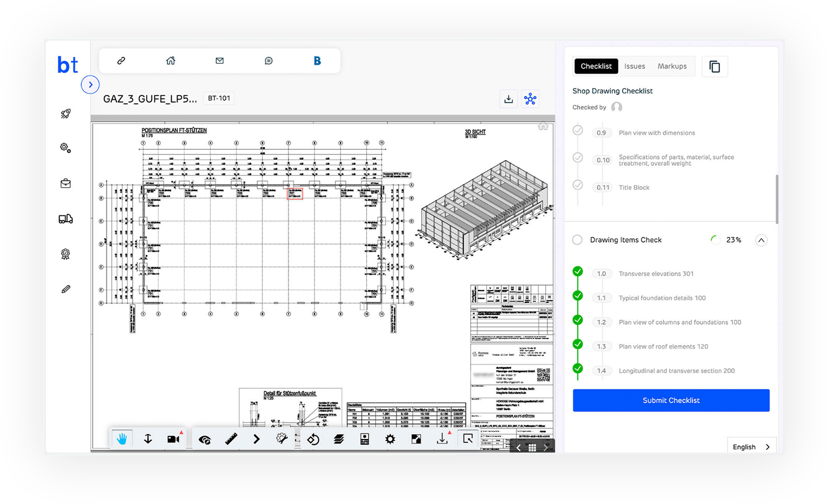Image resolution: width=829 pixels, height=504 pixels.
Task: Select the hand pan tool
Action: [122, 439]
